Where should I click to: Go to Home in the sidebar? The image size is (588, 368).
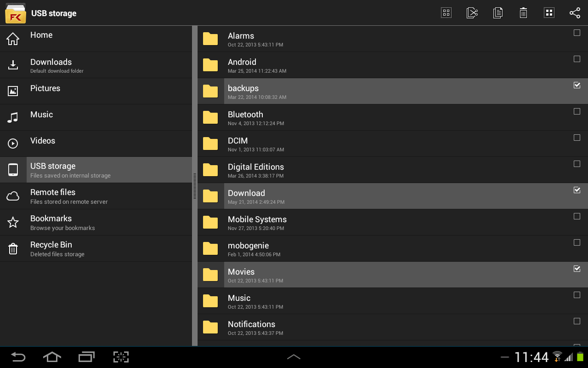[41, 35]
